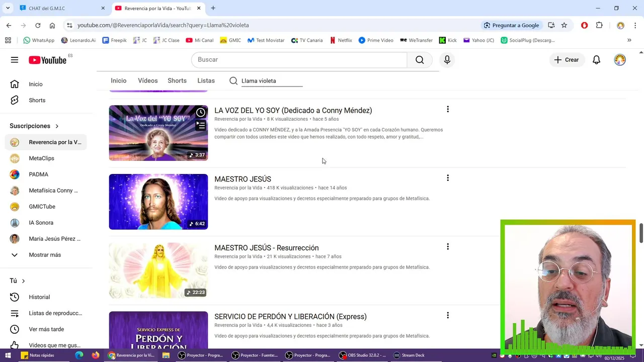Switch to Stream Deck in the taskbar
Screen dimensions: 644x362
409,355
